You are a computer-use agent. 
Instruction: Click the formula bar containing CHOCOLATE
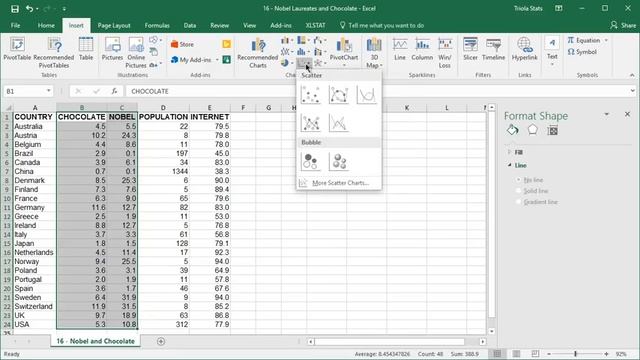378,91
